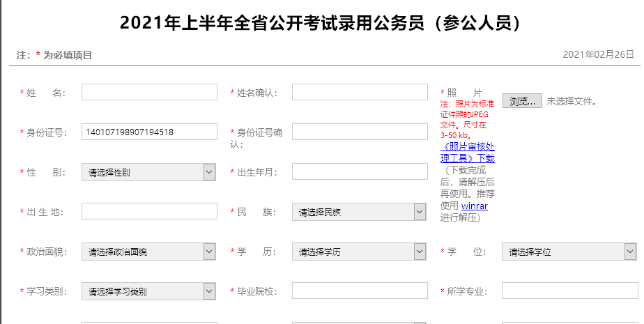Click the 出生年月 input field
Viewport: 644px width, 324px height.
click(x=360, y=172)
